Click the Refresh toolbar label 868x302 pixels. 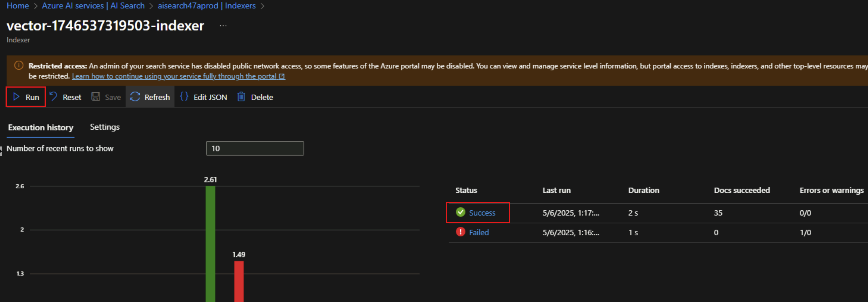157,97
